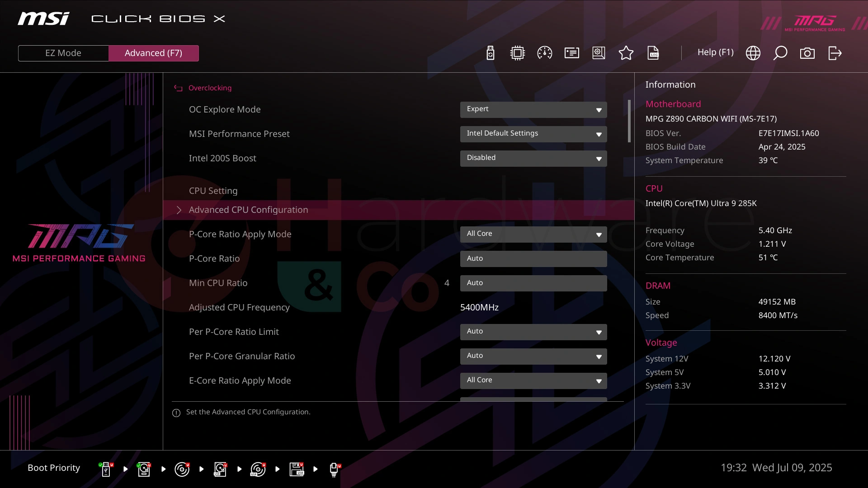Open the speedometer overclocking icon

click(x=545, y=53)
